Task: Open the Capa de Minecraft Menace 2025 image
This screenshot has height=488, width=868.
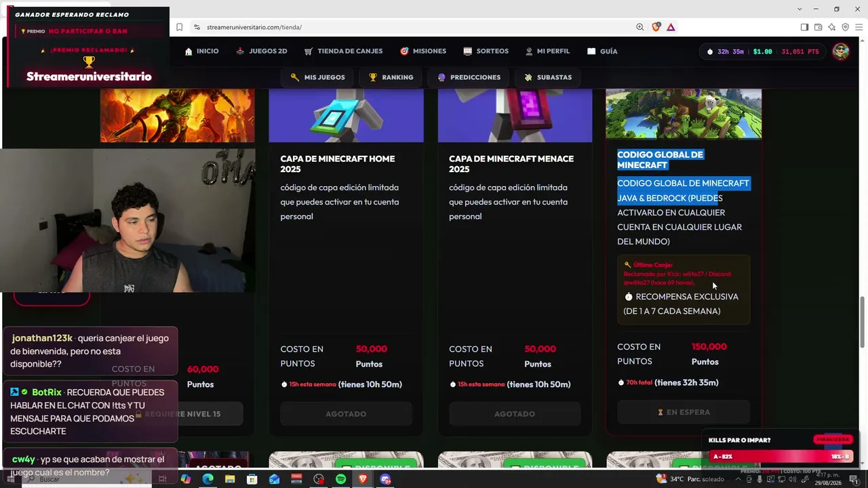Action: click(x=515, y=115)
